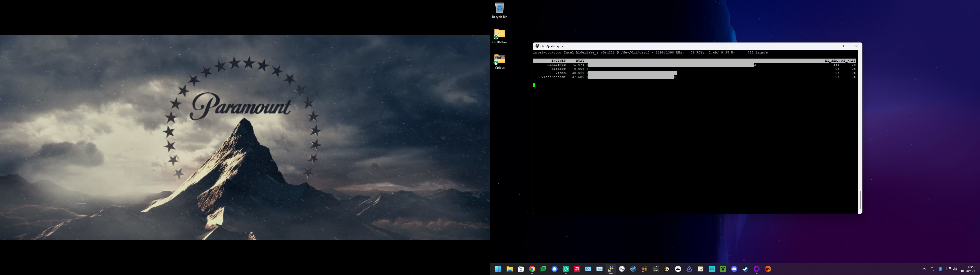Image resolution: width=980 pixels, height=275 pixels.
Task: Open the EA app from the taskbar
Action: click(x=768, y=269)
